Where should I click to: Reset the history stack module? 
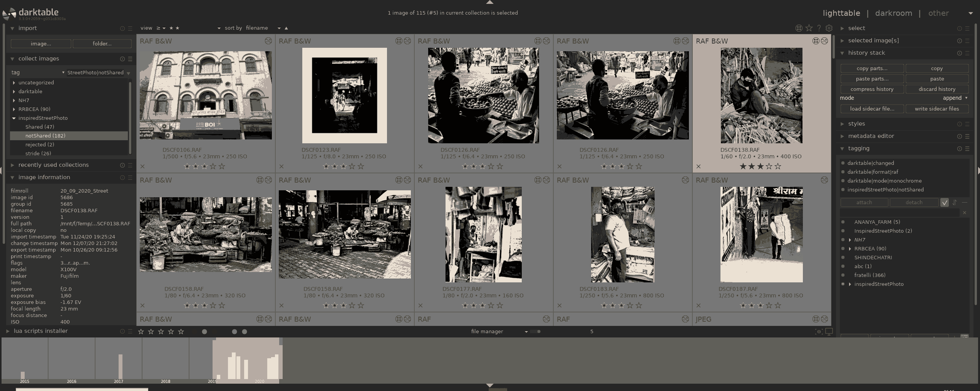coord(960,53)
